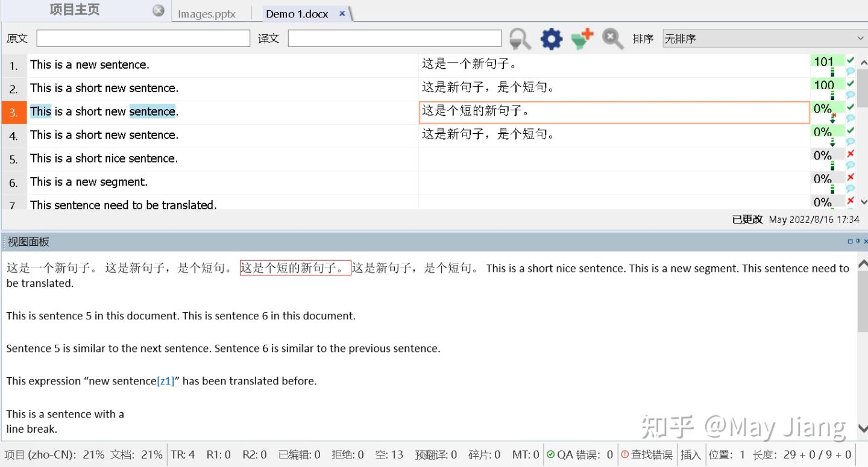The width and height of the screenshot is (868, 467).
Task: Open the 项目主页 tab
Action: tap(74, 10)
